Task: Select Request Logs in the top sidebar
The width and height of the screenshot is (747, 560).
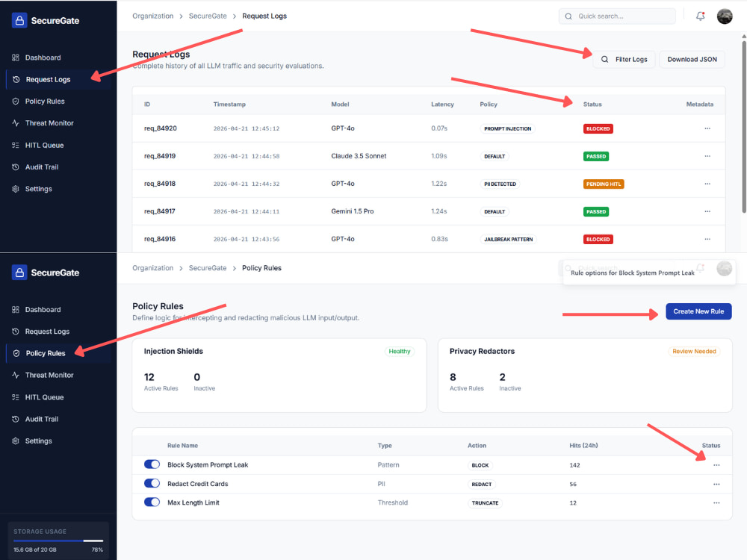Action: tap(58, 80)
